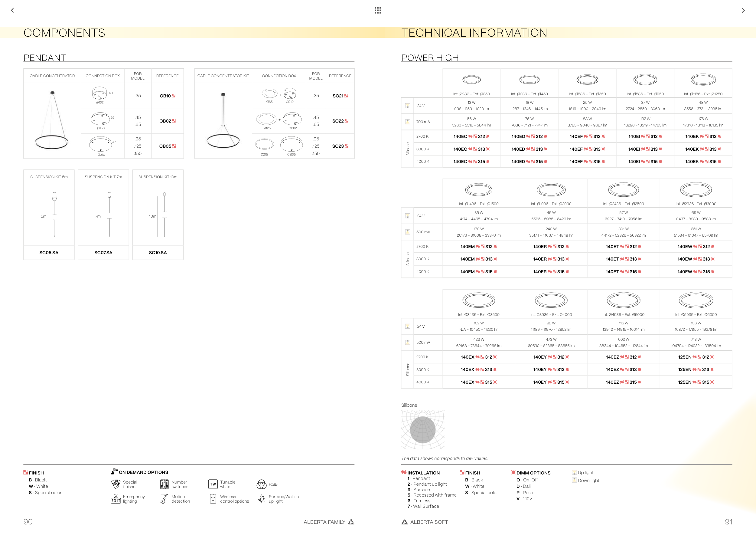Screen dimensions: 756x535
Task: Click the Surface/Wall up light icon
Action: [262, 499]
